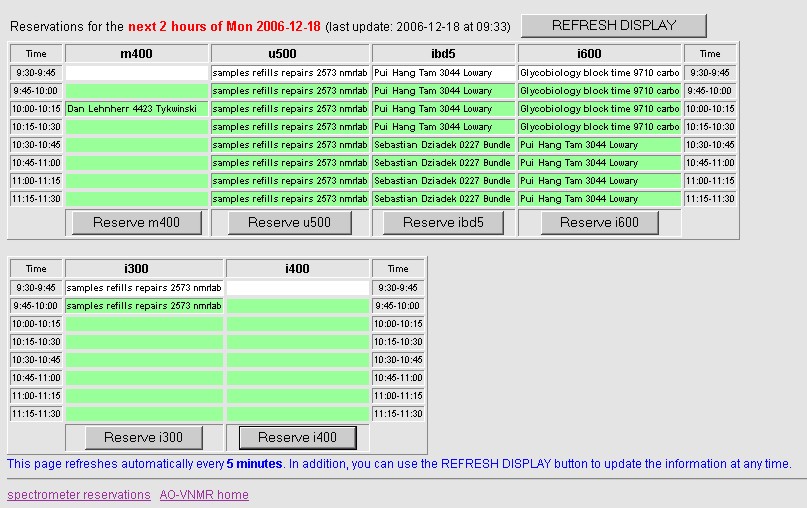Open the AO-VNMR home link
Screen dimensions: 807x508
(x=204, y=495)
